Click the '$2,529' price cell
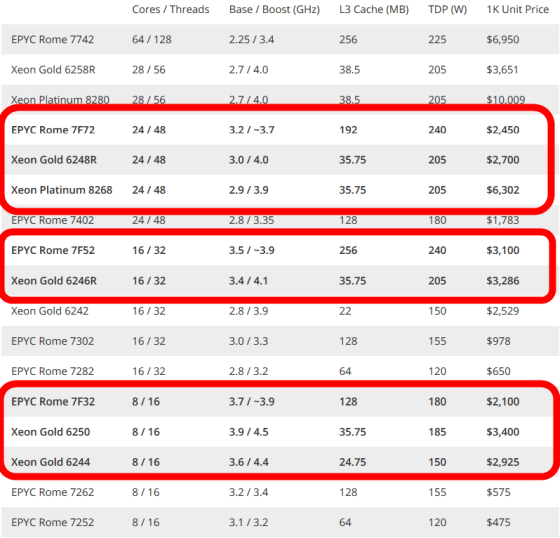560x538 pixels. [502, 311]
